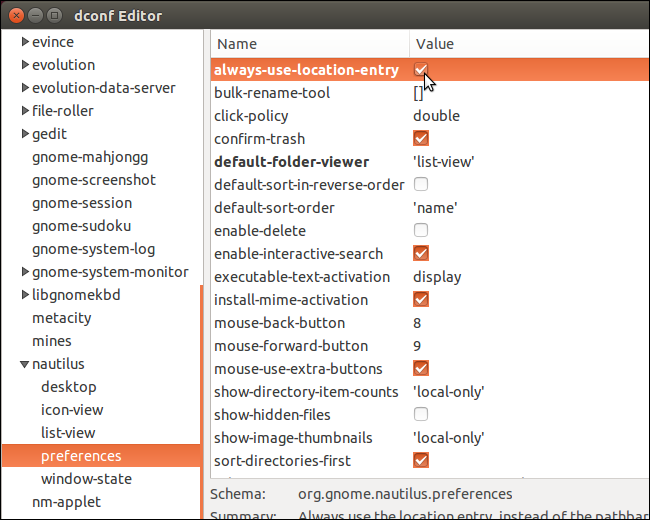Image resolution: width=650 pixels, height=520 pixels.
Task: Select gnome-sudoku in the tree
Action: pyautogui.click(x=81, y=226)
